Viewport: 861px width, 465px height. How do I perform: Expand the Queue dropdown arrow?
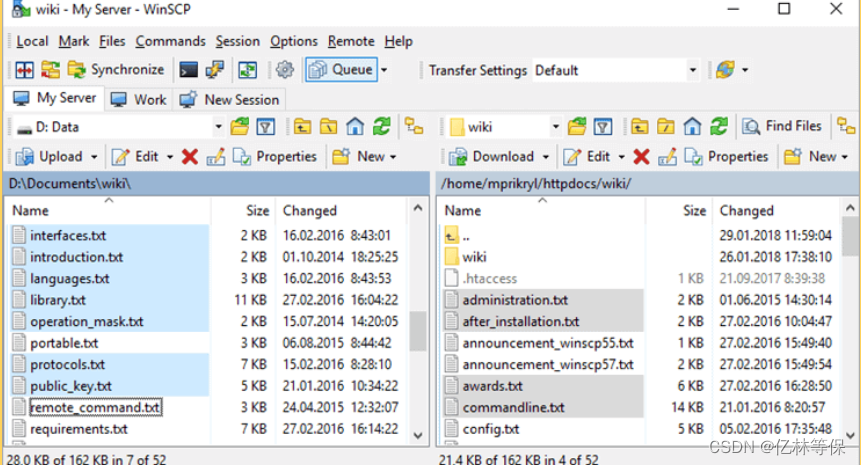coord(384,70)
